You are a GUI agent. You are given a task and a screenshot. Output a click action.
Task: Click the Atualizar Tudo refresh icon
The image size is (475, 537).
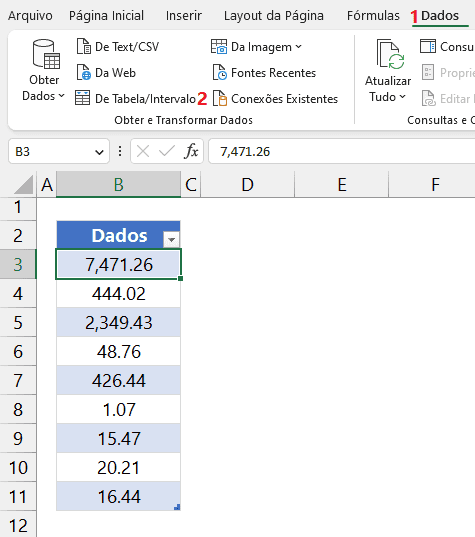390,54
